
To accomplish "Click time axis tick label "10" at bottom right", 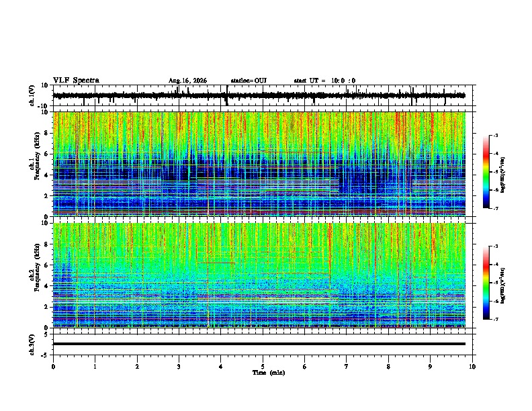I will click(x=472, y=367).
